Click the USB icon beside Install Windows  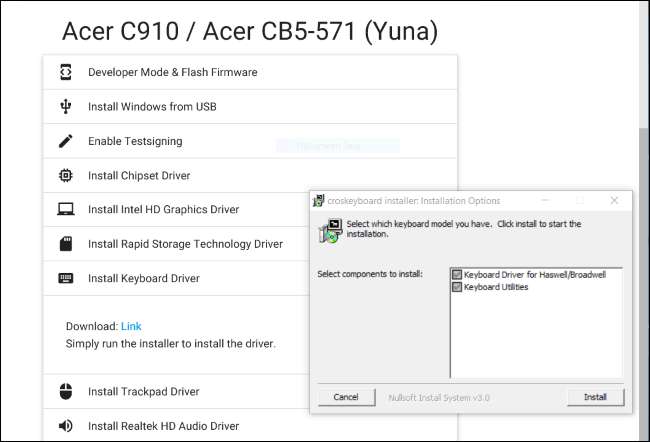[x=66, y=106]
